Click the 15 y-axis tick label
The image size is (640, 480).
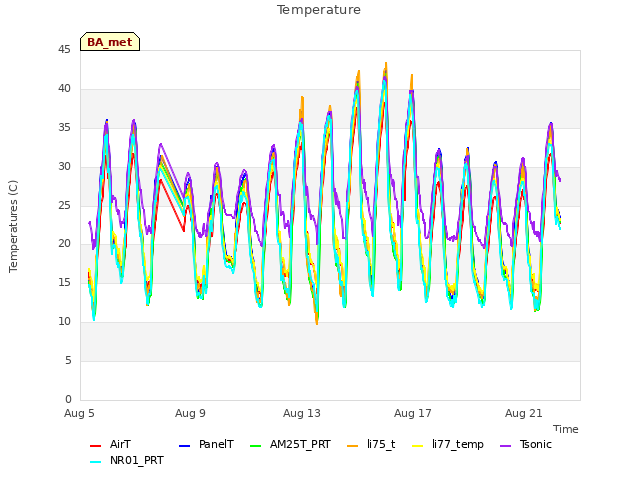64,282
